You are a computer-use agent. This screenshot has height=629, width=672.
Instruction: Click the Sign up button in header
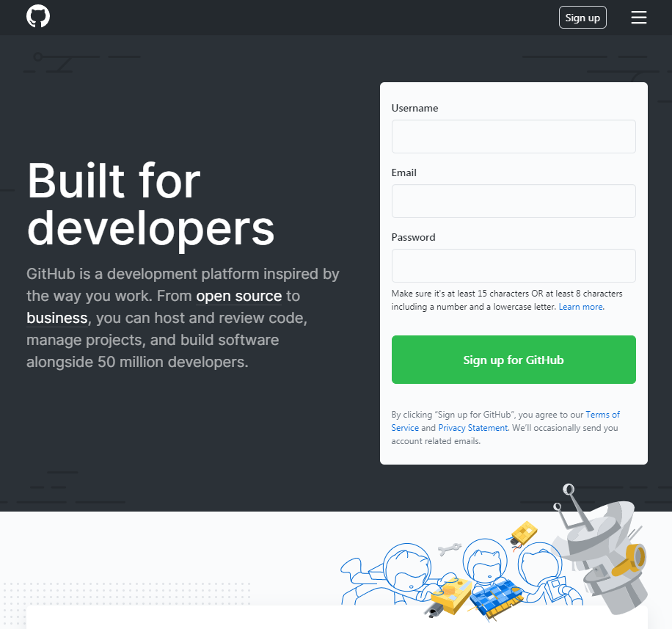pos(582,18)
